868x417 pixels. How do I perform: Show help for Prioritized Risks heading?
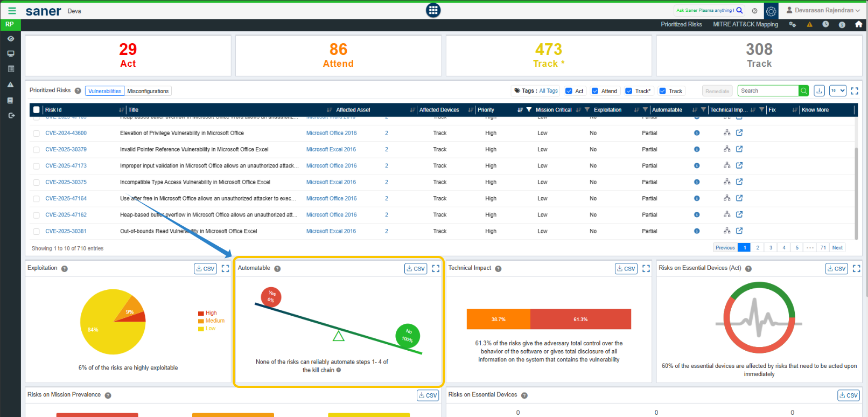[78, 91]
